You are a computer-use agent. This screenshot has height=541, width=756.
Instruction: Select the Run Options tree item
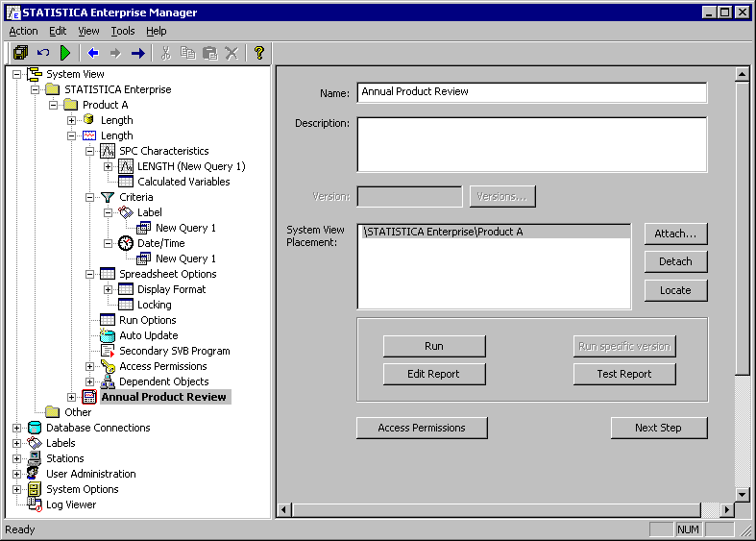point(147,320)
